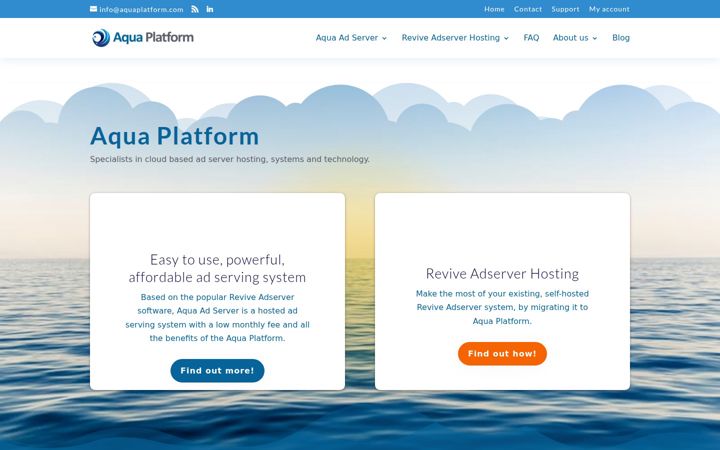This screenshot has width=720, height=450.
Task: Open My account link
Action: point(609,9)
